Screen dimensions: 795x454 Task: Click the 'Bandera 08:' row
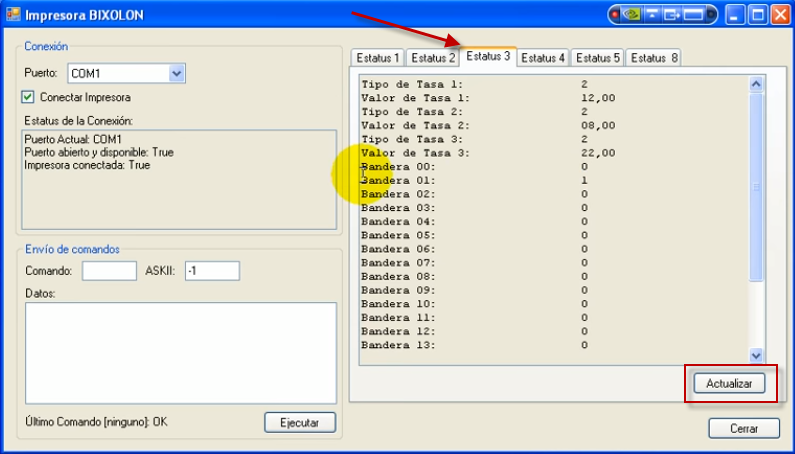[x=475, y=276]
